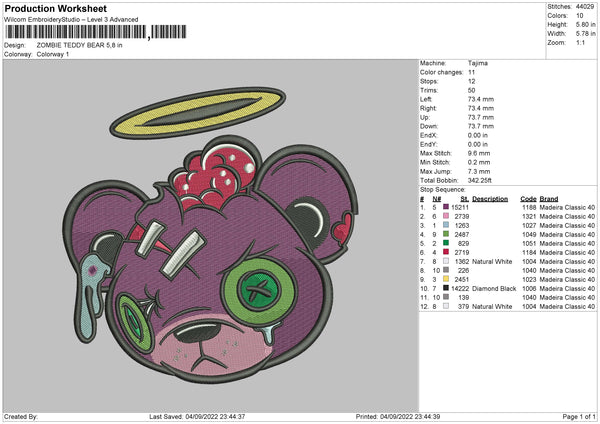Click the Stitches count value 44029
Viewport: 600px width, 424px height.
pos(585,5)
